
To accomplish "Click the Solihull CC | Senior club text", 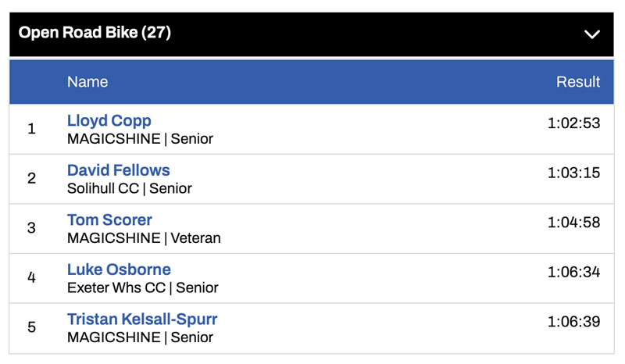I will point(130,188).
